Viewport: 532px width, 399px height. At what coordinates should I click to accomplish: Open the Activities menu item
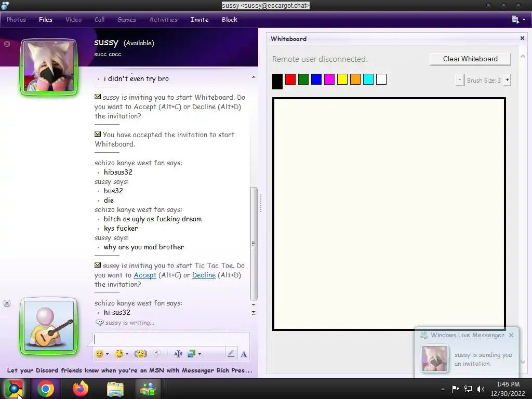tap(164, 20)
